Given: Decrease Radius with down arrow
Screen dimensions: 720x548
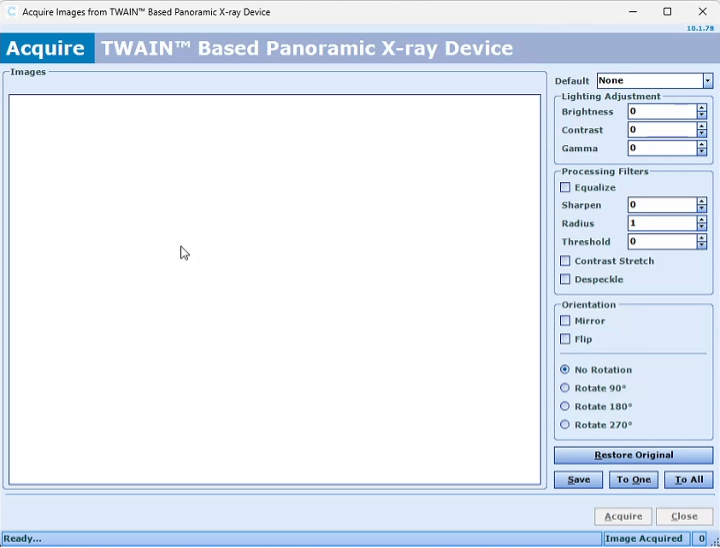Looking at the screenshot, I should pyautogui.click(x=701, y=227).
